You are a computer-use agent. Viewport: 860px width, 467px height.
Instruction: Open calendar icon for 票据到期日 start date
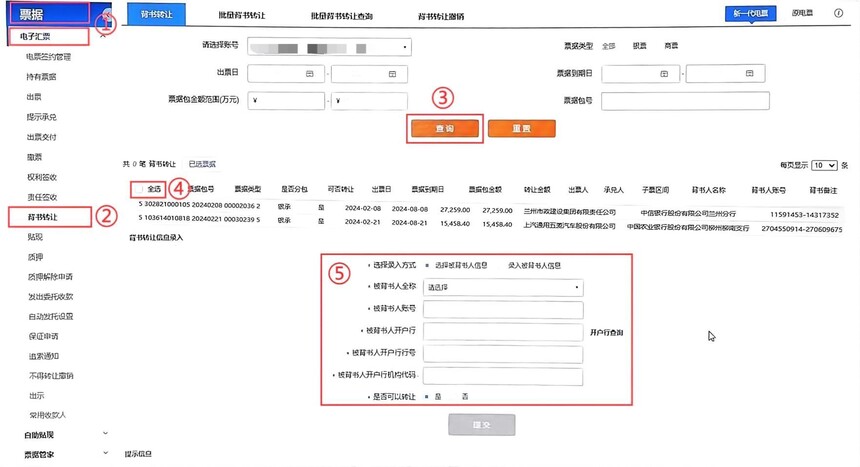coord(664,74)
